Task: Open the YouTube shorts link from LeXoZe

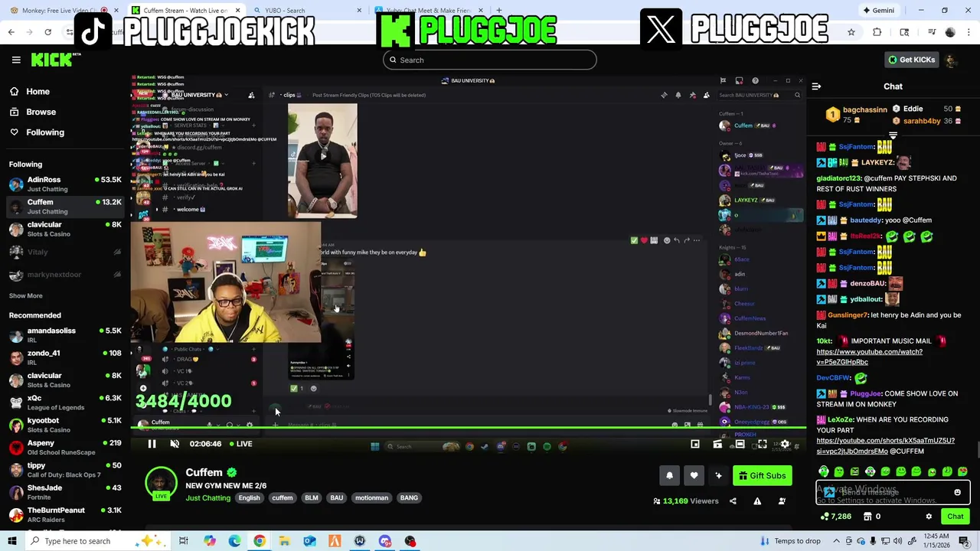Action: point(885,446)
